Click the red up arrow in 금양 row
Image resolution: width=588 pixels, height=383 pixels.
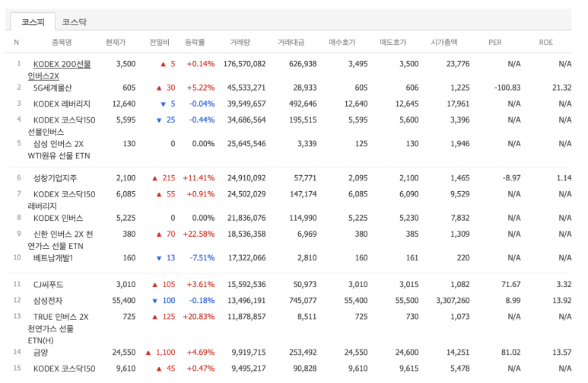pos(148,353)
